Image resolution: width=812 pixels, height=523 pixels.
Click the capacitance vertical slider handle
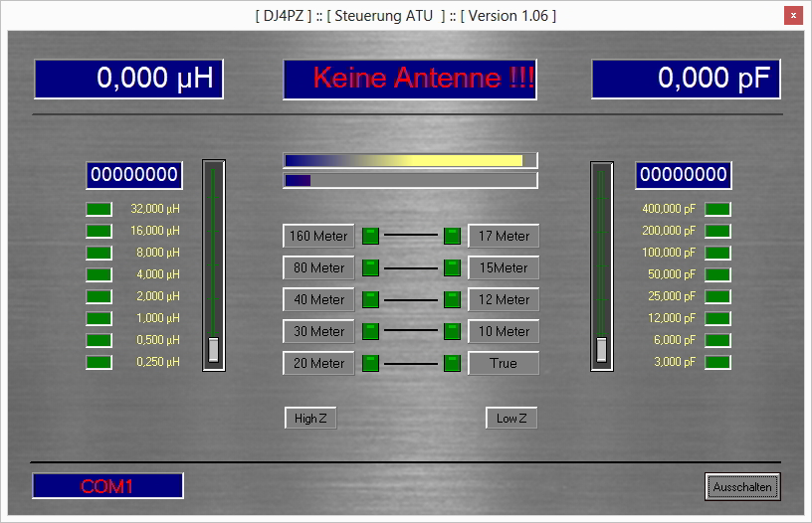tap(601, 349)
